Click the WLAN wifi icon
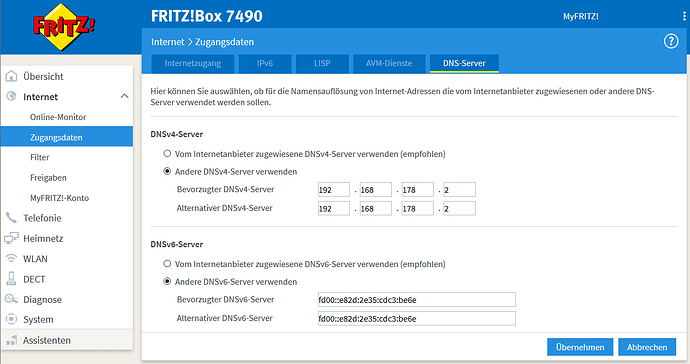The image size is (690, 364). (11, 258)
